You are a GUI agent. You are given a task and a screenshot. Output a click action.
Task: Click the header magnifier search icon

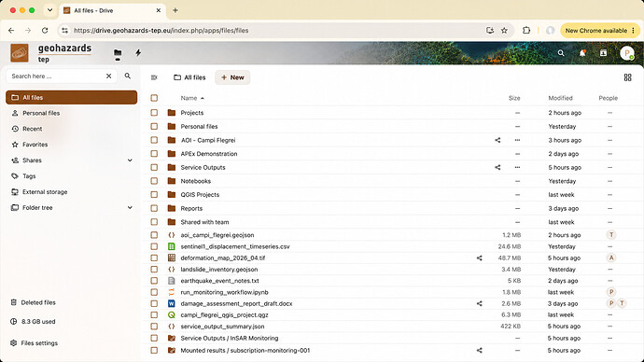(x=561, y=53)
